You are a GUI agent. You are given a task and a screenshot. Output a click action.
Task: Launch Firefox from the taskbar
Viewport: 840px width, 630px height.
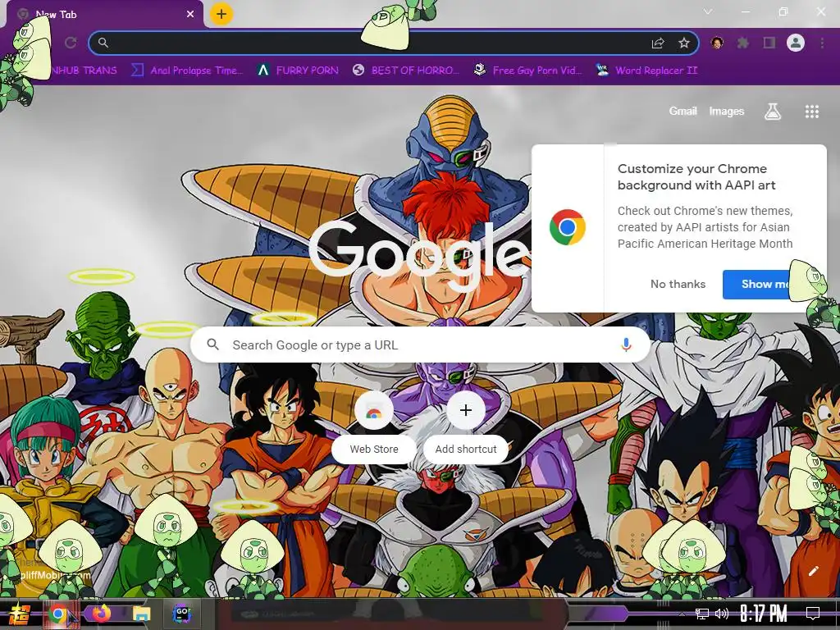coord(101,614)
